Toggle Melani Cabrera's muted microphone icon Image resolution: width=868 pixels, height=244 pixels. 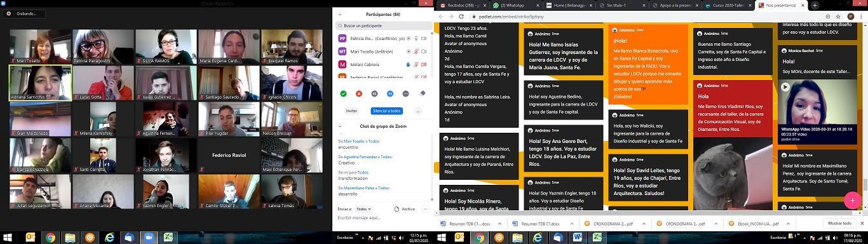click(x=416, y=64)
